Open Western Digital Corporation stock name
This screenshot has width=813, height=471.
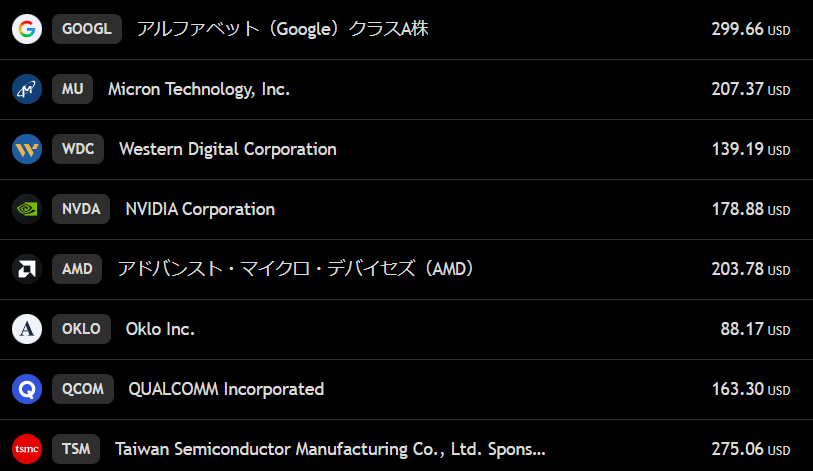point(228,149)
